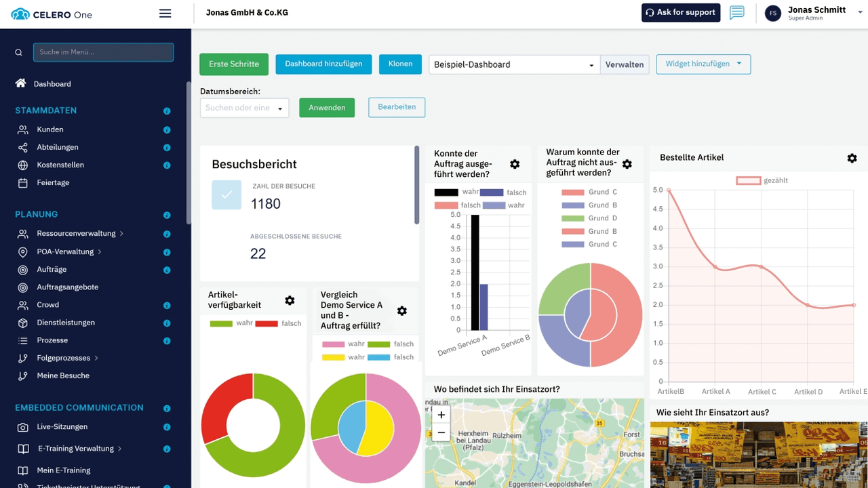
Task: Open Mein E-Training
Action: [x=64, y=470]
